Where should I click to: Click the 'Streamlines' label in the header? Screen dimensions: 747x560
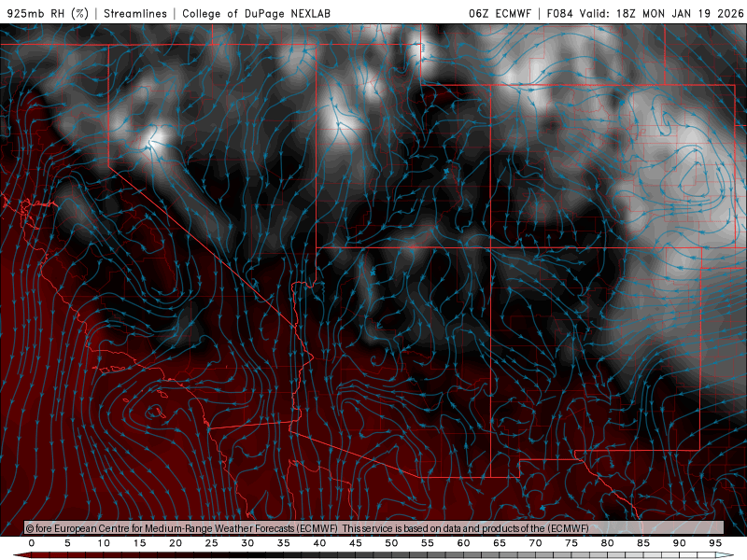tap(135, 13)
